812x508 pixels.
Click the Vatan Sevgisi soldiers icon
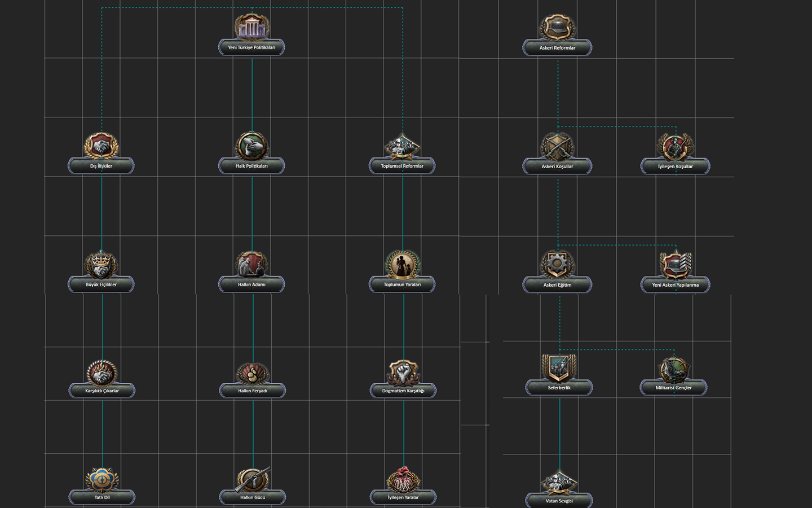tap(559, 481)
